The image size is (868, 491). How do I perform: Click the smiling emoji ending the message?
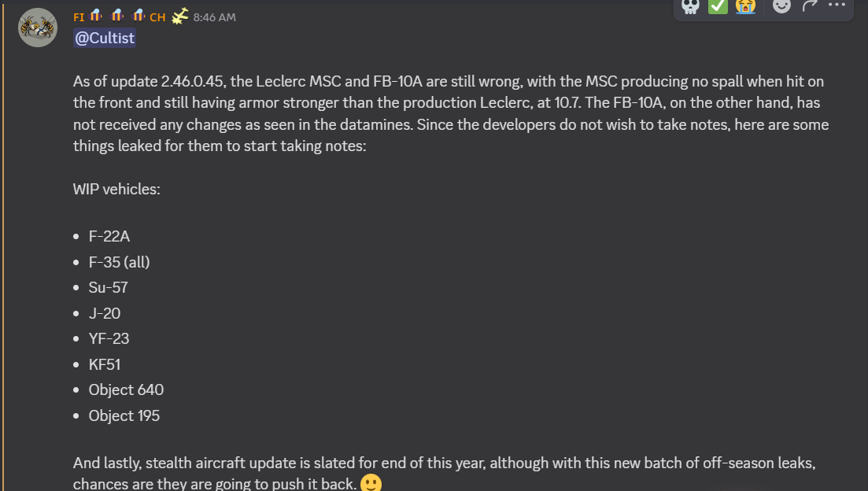371,483
